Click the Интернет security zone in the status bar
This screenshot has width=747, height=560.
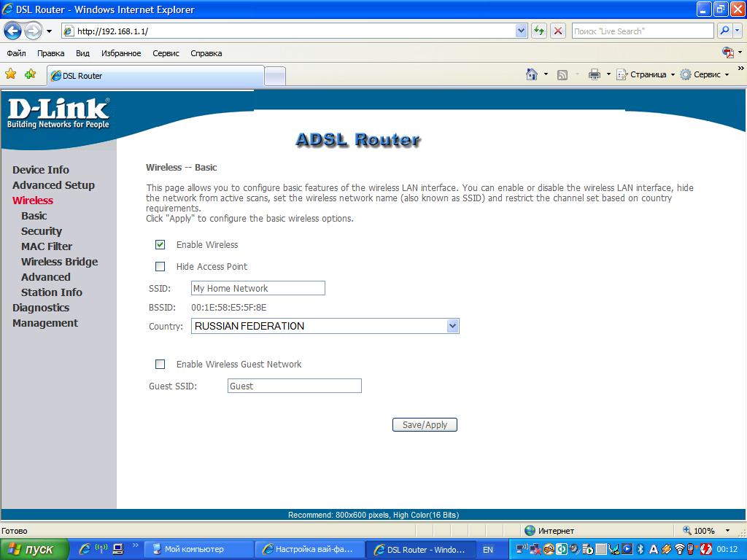549,531
